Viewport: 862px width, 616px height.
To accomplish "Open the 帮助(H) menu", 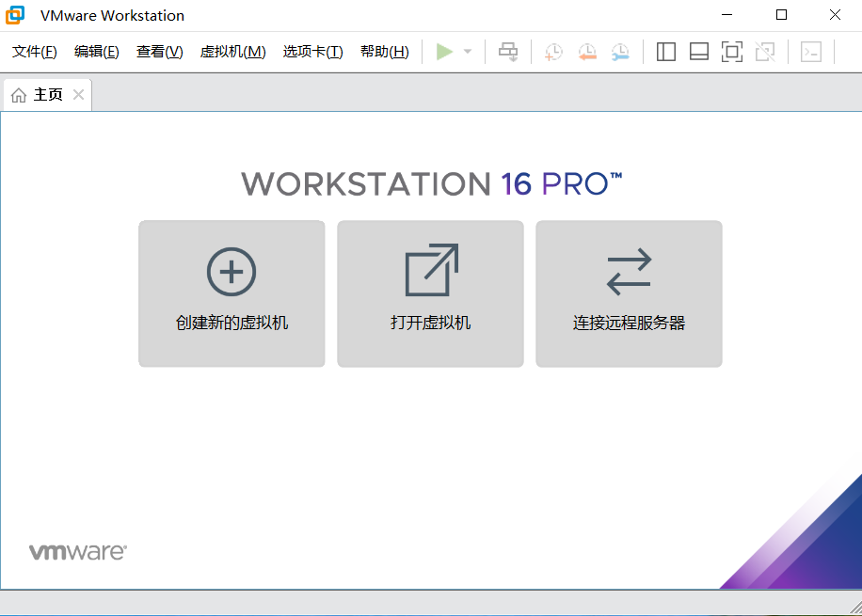I will [385, 52].
